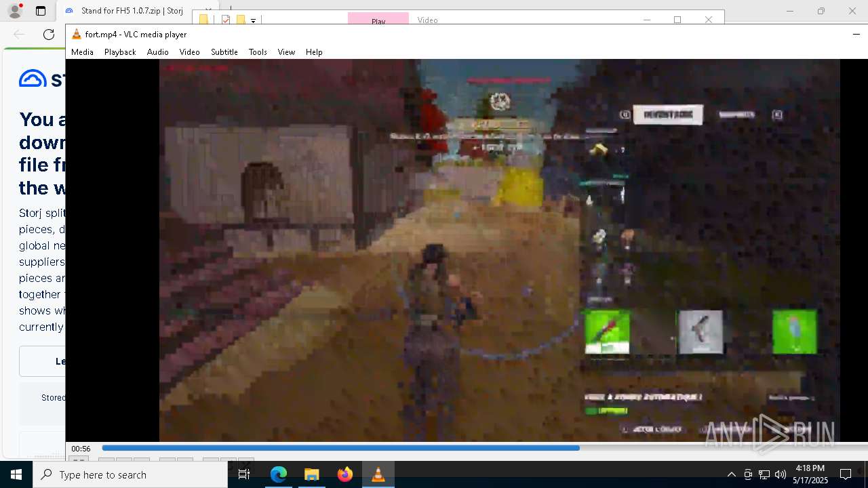Image resolution: width=868 pixels, height=488 pixels.
Task: Minimize the VLC media player window
Action: pos(856,34)
